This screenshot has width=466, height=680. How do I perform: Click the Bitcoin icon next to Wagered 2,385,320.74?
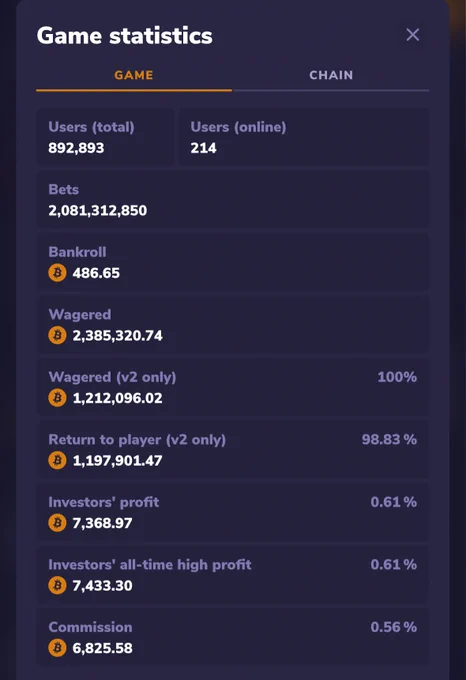[x=57, y=335]
